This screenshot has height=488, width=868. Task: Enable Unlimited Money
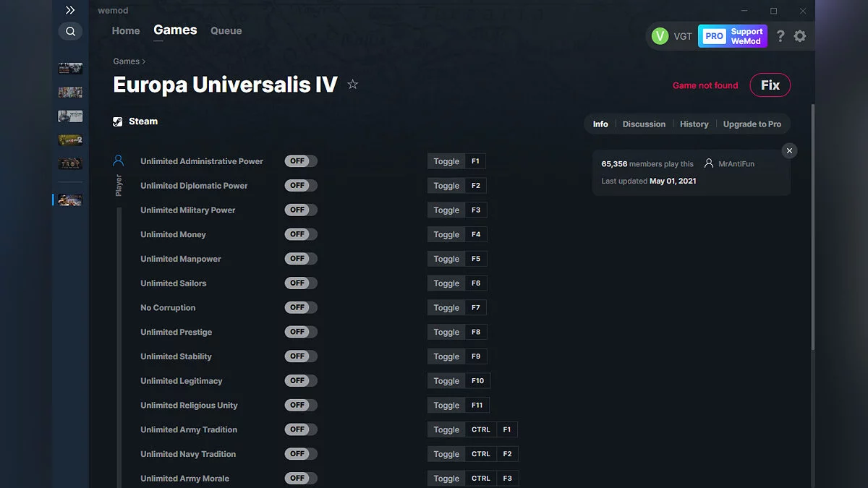point(300,234)
